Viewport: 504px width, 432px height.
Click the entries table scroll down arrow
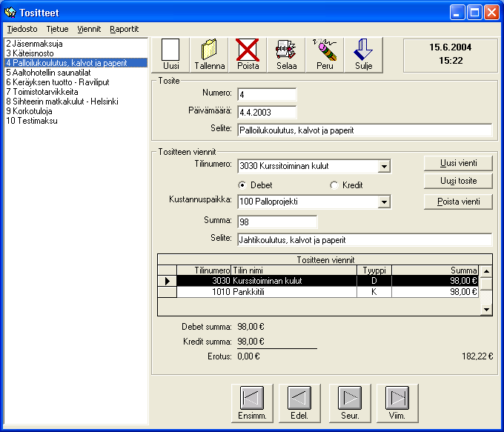click(x=486, y=310)
